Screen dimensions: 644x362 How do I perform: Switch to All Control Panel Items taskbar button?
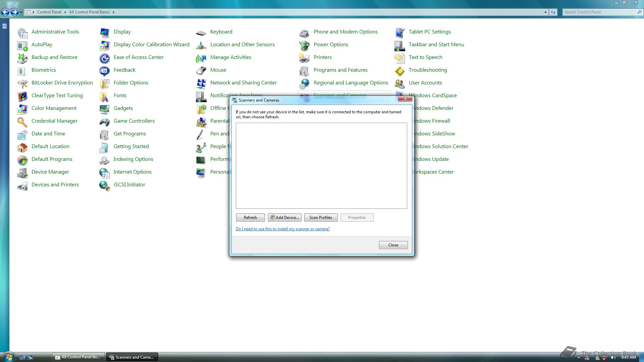78,357
